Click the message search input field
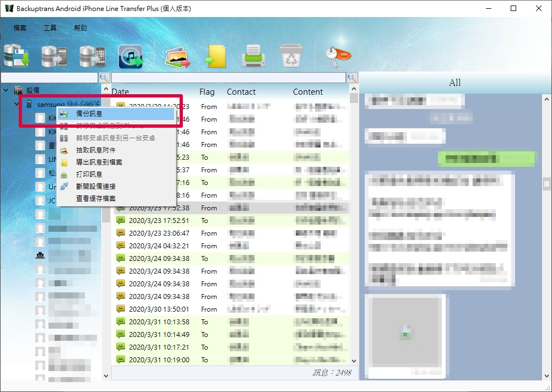 tap(229, 78)
